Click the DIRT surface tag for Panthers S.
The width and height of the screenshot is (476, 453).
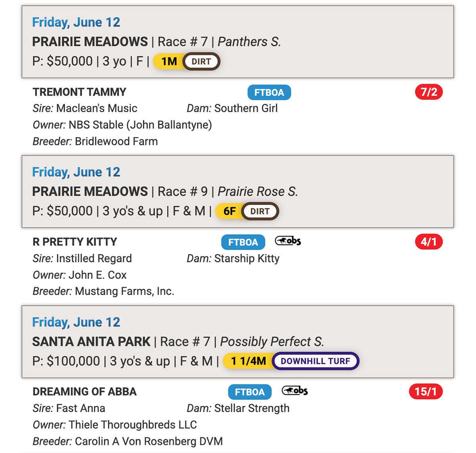click(201, 61)
